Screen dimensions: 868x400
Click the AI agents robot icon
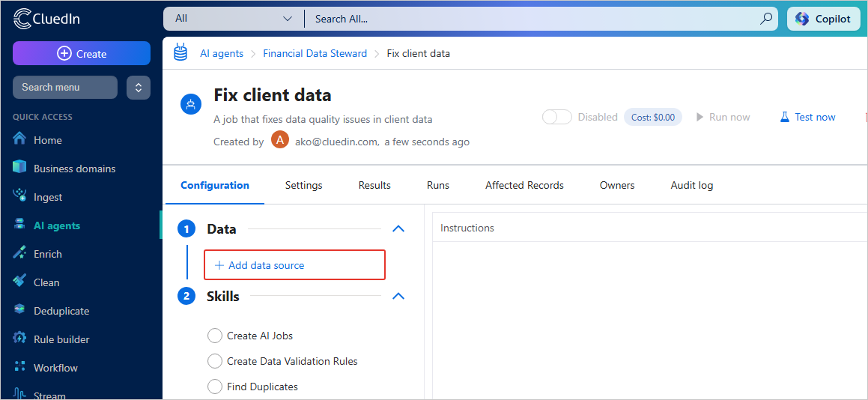coord(19,225)
